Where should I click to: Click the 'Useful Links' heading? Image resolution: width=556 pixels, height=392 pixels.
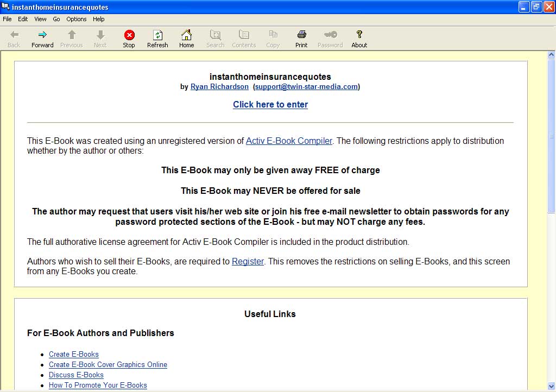coord(270,314)
